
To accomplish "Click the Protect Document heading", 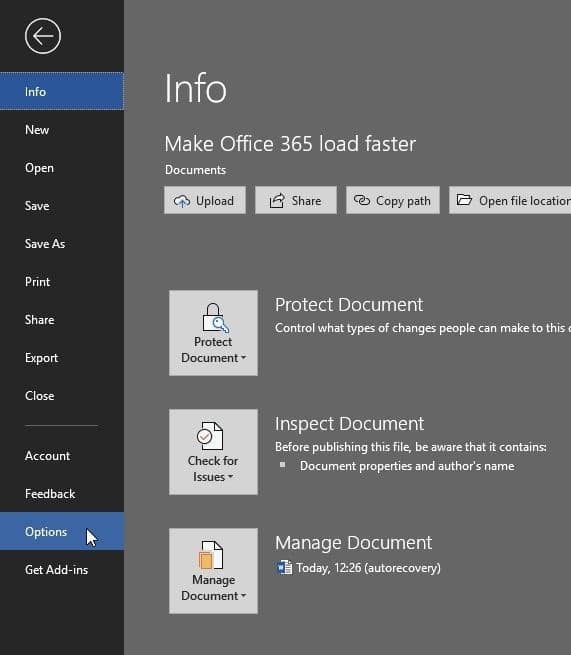I will [349, 305].
